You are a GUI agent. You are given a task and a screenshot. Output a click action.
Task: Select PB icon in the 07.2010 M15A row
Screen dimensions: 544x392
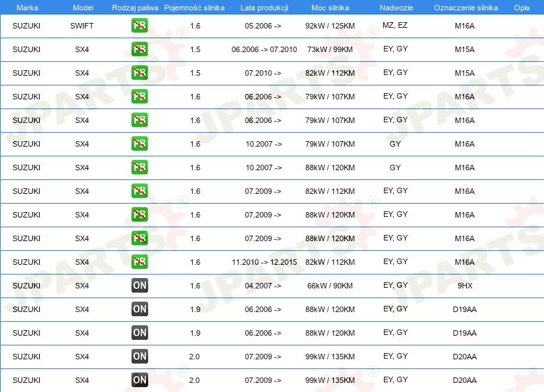[139, 73]
